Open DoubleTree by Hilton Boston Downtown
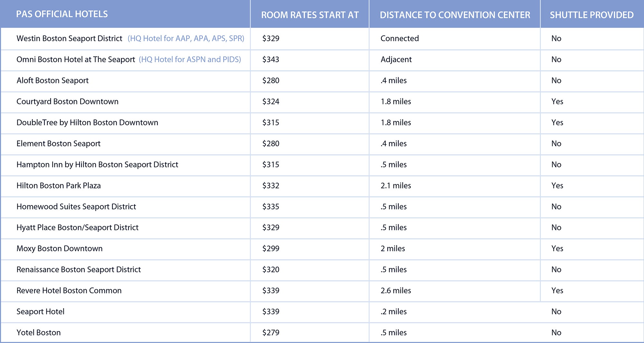This screenshot has width=644, height=343. point(87,123)
